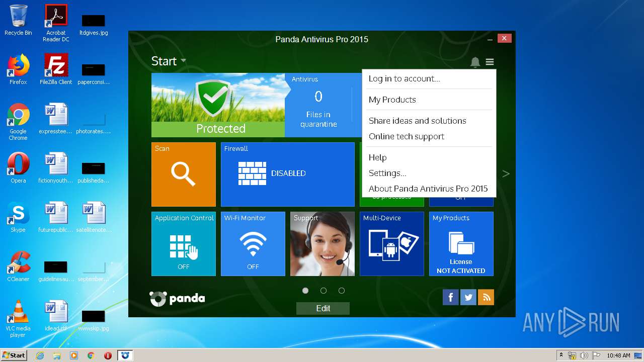Screen dimensions: 644x362
Task: Select the fictionyouth document on desktop
Action: [56, 168]
